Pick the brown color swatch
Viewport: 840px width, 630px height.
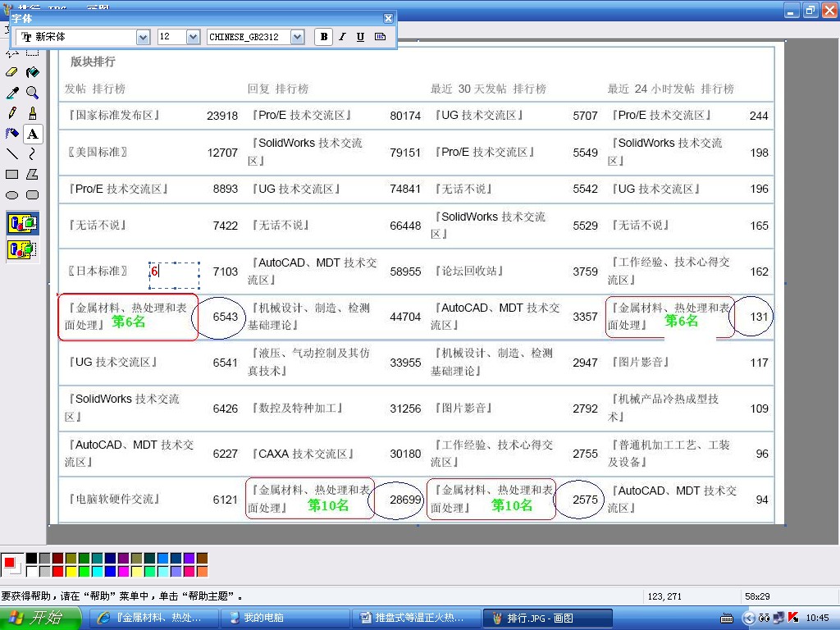click(x=202, y=559)
